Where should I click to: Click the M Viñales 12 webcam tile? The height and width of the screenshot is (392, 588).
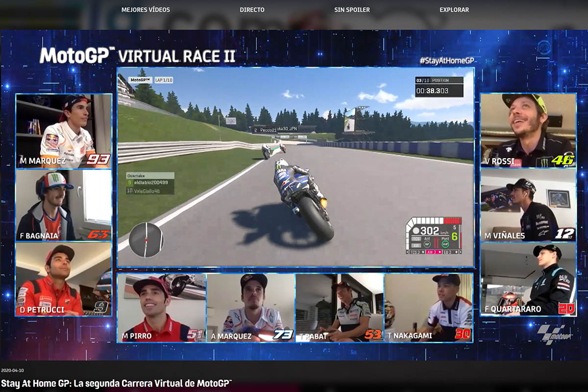pyautogui.click(x=528, y=205)
